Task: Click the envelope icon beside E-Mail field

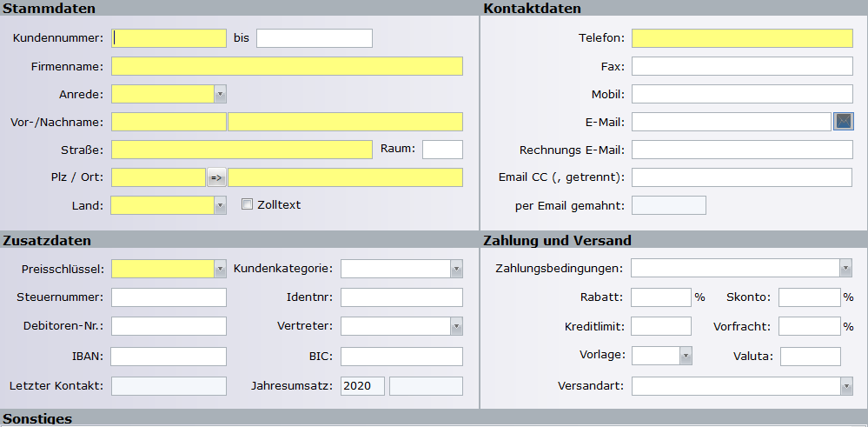Action: coord(844,122)
